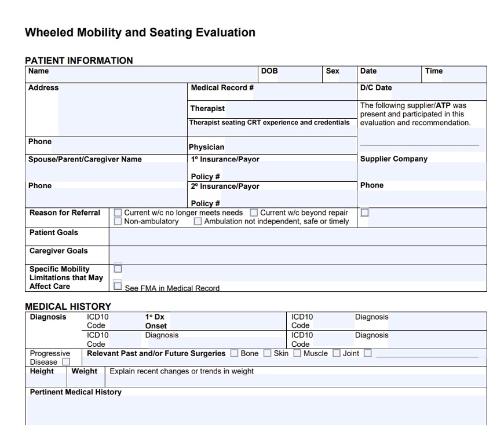Check the unlabeled other-reason referral checkbox
504x425 pixels.
[364, 212]
